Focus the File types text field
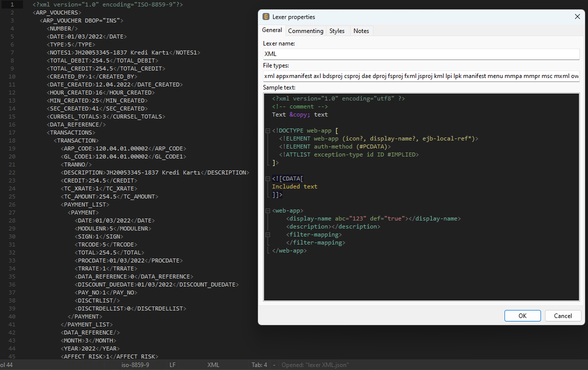The width and height of the screenshot is (588, 370). pyautogui.click(x=420, y=76)
